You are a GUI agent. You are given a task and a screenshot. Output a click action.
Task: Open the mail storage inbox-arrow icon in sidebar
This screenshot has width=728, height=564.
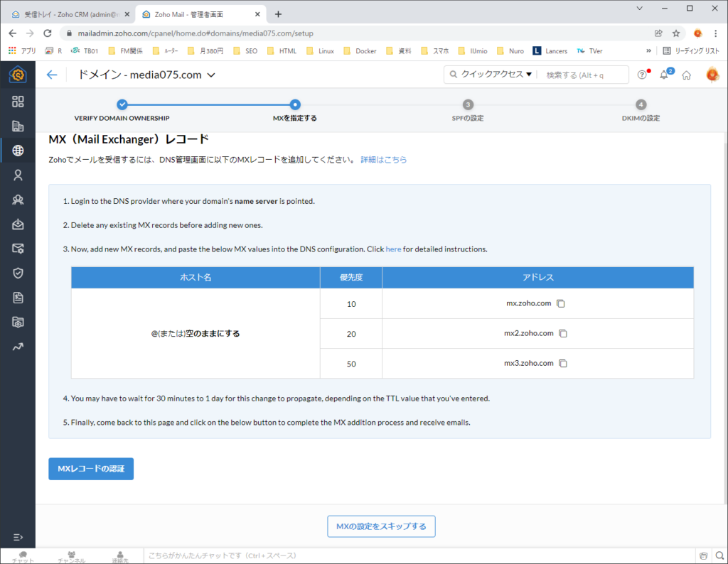click(18, 224)
